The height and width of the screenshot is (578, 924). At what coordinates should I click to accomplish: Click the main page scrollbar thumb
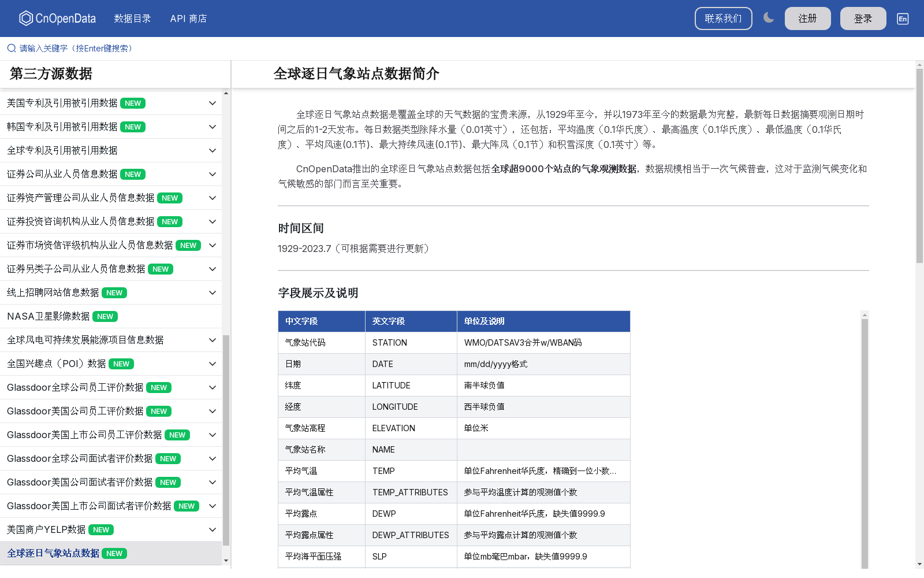pos(919,166)
